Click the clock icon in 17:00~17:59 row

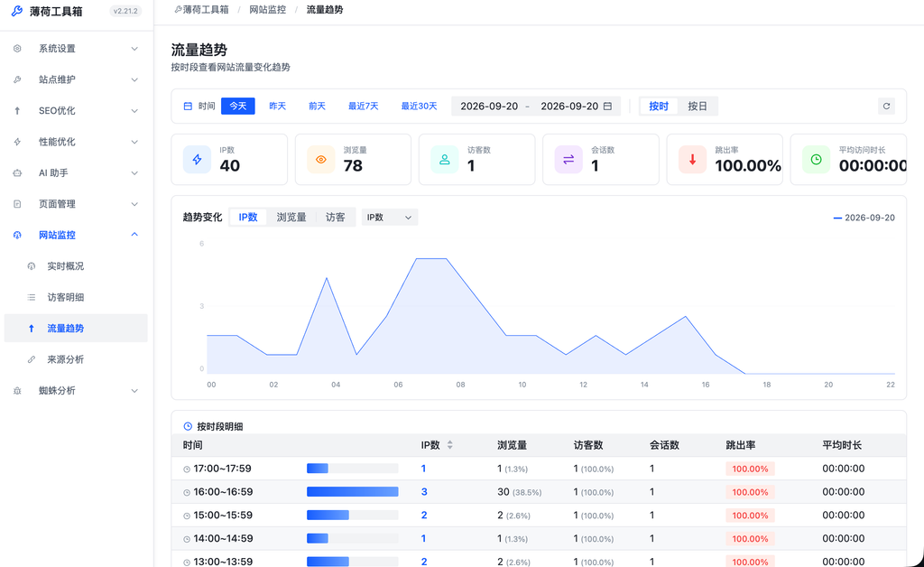[x=187, y=469]
